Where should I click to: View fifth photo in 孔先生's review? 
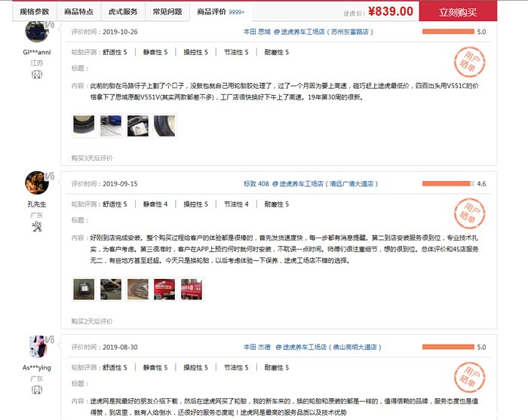pos(192,289)
